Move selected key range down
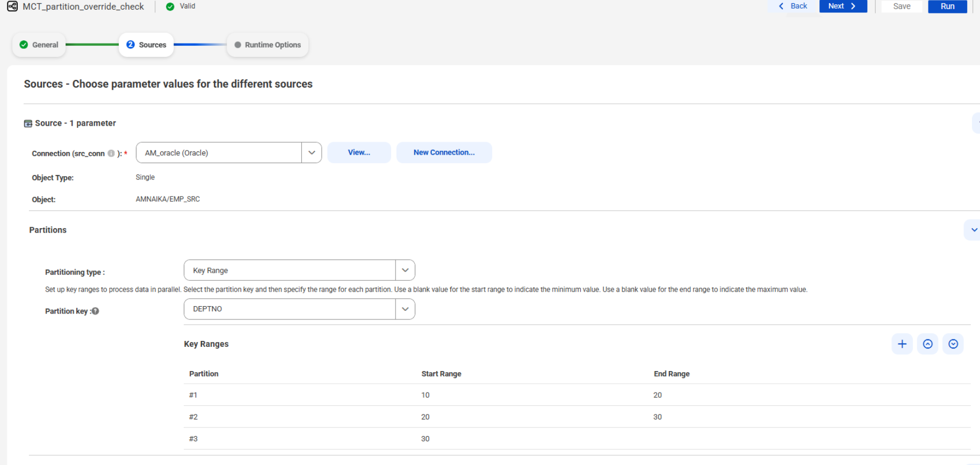 (953, 344)
